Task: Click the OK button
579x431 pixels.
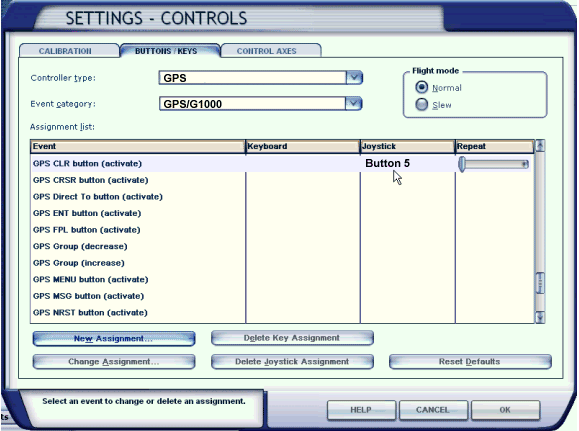Action: point(505,410)
